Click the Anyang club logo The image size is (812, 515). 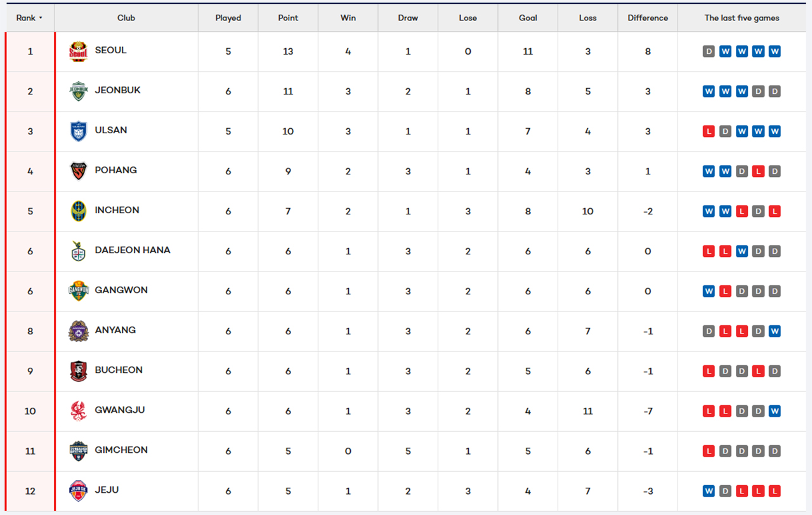coord(78,331)
